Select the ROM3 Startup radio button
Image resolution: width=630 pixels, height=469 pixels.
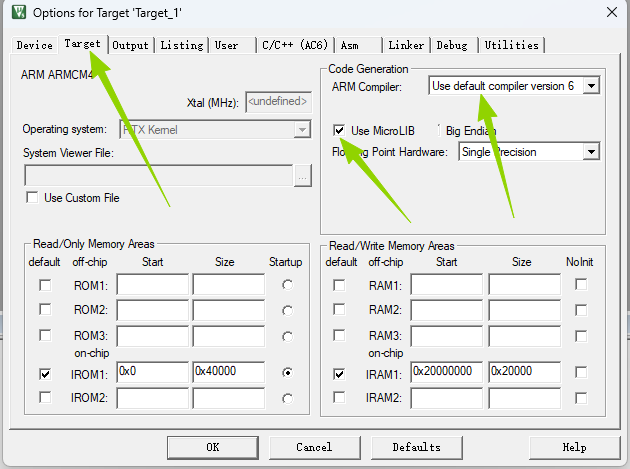(x=287, y=336)
